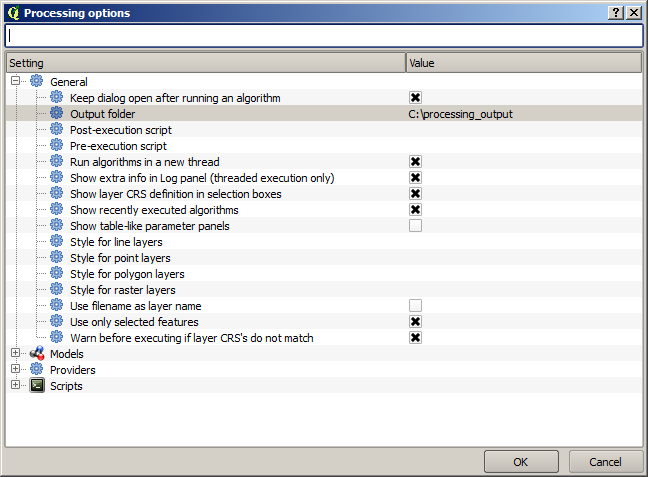Click gear icon beside Style for raster layers
Screen dimensions: 648x477
tap(57, 290)
